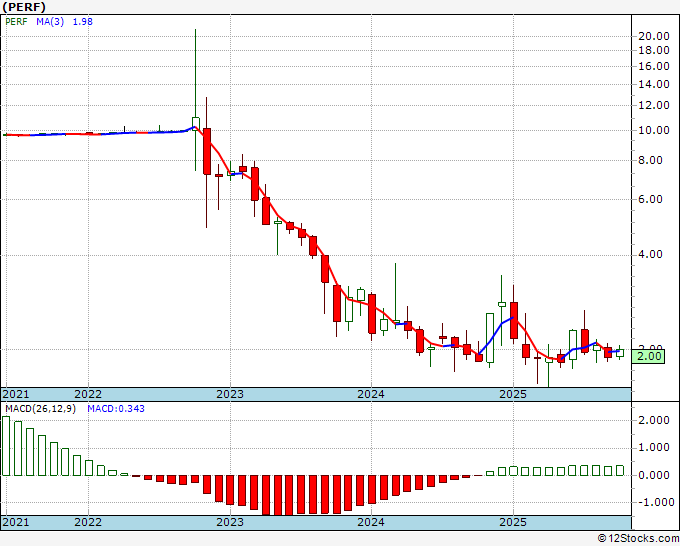Click the MACD:0.343 value label
Screen dimensions: 680x546
[116, 409]
